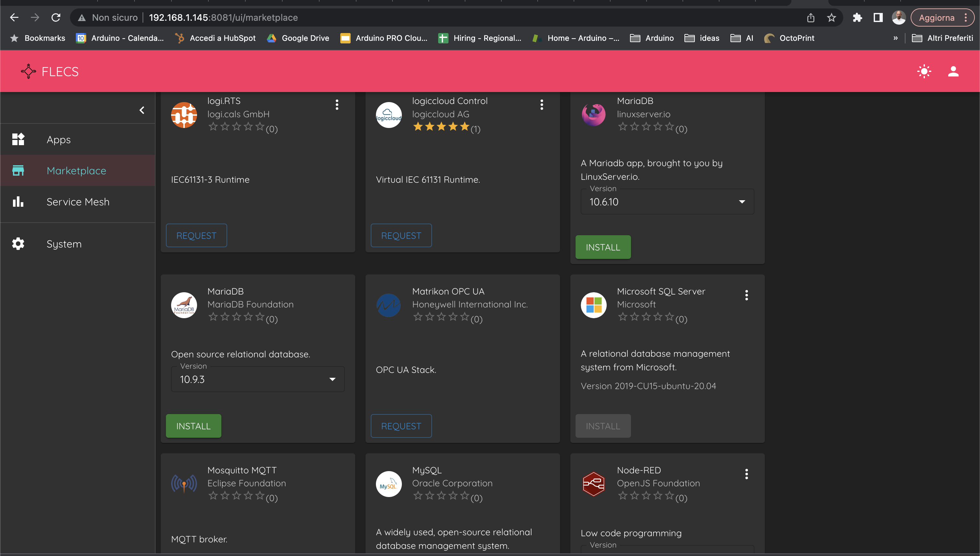980x556 pixels.
Task: Open the three-dot menu on logiccloud Control card
Action: coord(541,105)
